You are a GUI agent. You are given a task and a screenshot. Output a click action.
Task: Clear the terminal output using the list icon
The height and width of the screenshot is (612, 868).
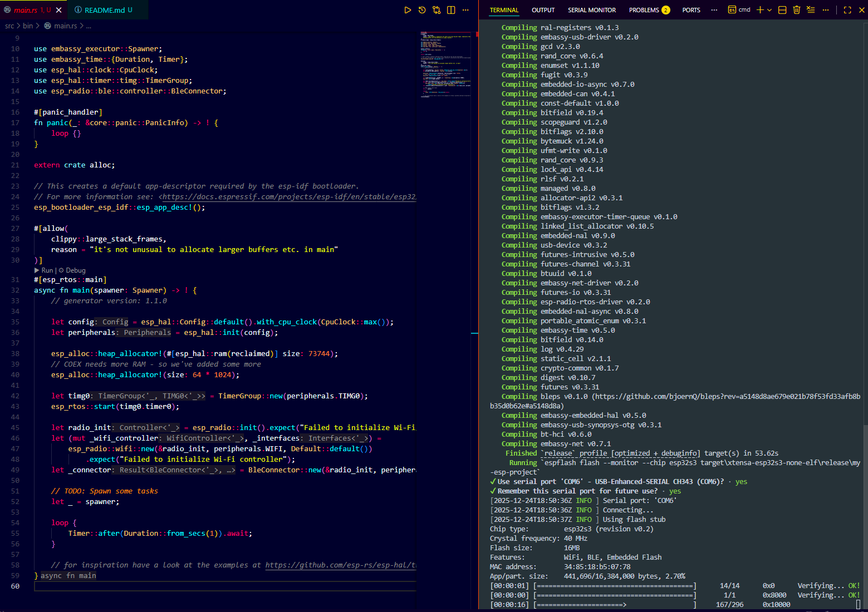click(811, 10)
